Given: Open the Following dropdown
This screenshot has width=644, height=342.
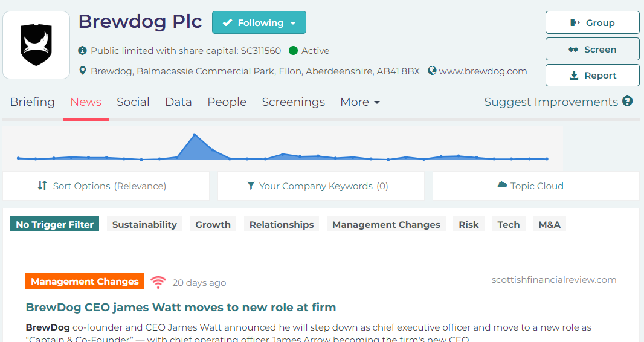Looking at the screenshot, I should coord(259,22).
